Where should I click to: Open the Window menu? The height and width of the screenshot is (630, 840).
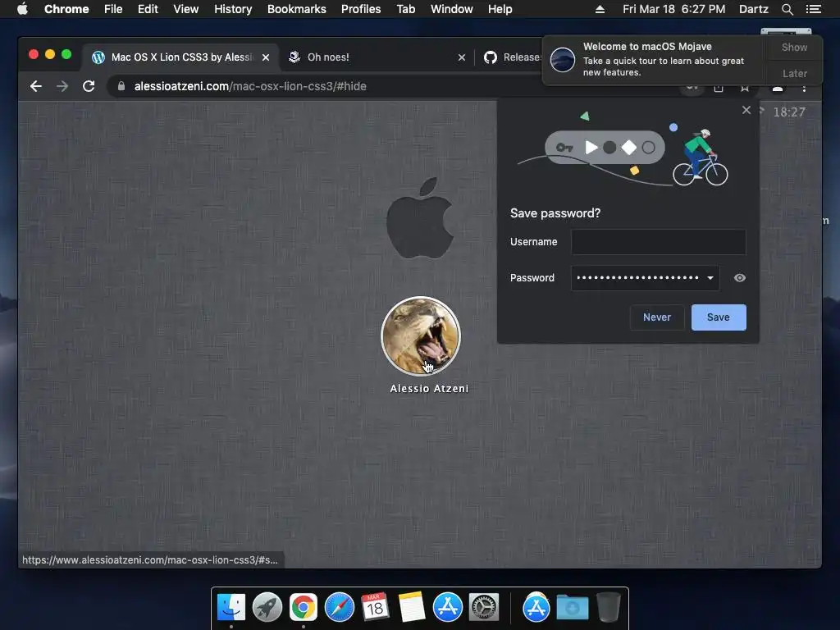[x=452, y=9]
